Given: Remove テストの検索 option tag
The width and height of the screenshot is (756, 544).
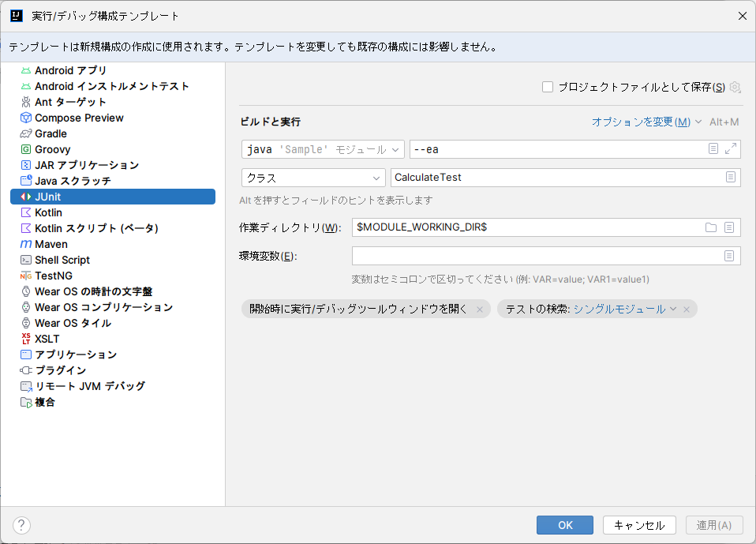Looking at the screenshot, I should pyautogui.click(x=687, y=310).
